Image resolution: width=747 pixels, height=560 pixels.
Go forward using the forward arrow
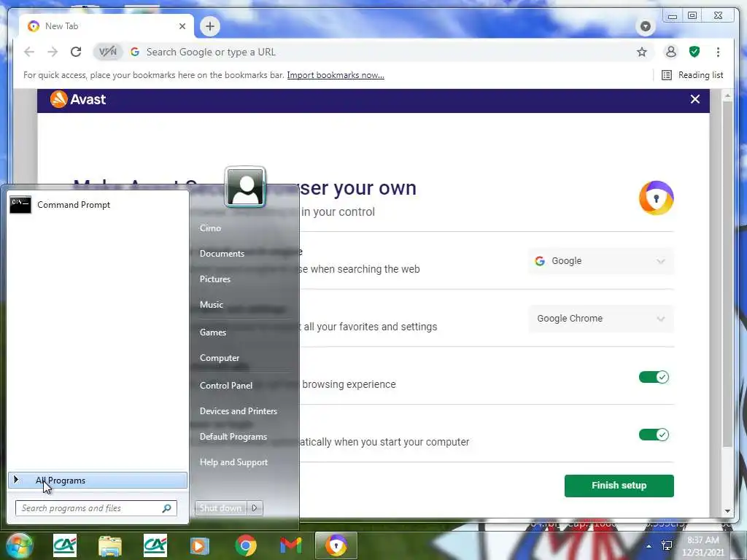(x=53, y=52)
